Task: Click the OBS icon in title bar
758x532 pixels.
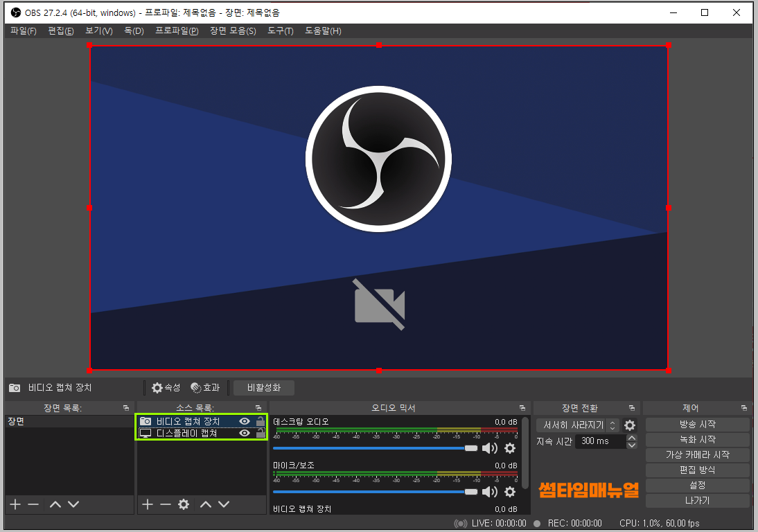Action: pos(16,12)
